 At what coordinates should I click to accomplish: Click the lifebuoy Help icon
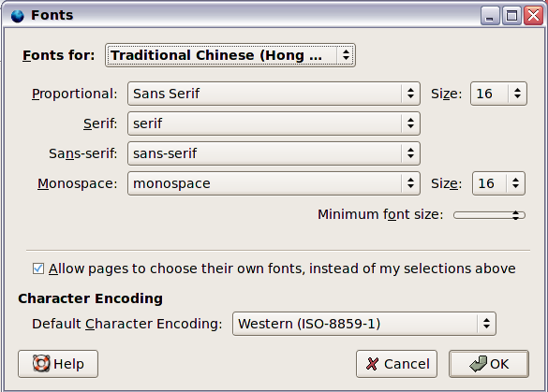(41, 363)
